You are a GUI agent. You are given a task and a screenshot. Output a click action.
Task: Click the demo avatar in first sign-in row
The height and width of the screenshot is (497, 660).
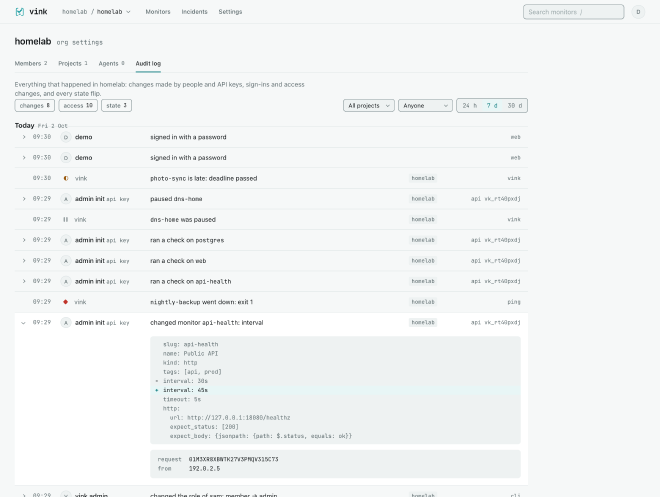point(66,137)
